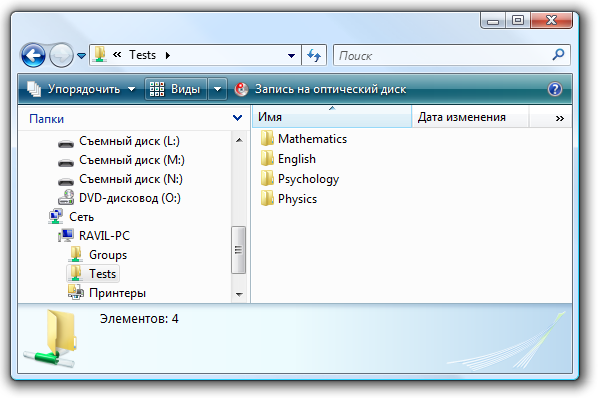Image resolution: width=599 pixels, height=398 pixels.
Task: Click the English folder icon
Action: [x=267, y=158]
